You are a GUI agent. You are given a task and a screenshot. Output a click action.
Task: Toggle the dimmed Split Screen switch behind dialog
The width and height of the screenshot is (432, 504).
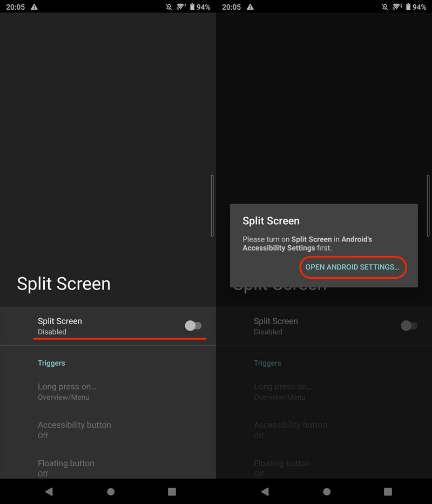coord(409,326)
